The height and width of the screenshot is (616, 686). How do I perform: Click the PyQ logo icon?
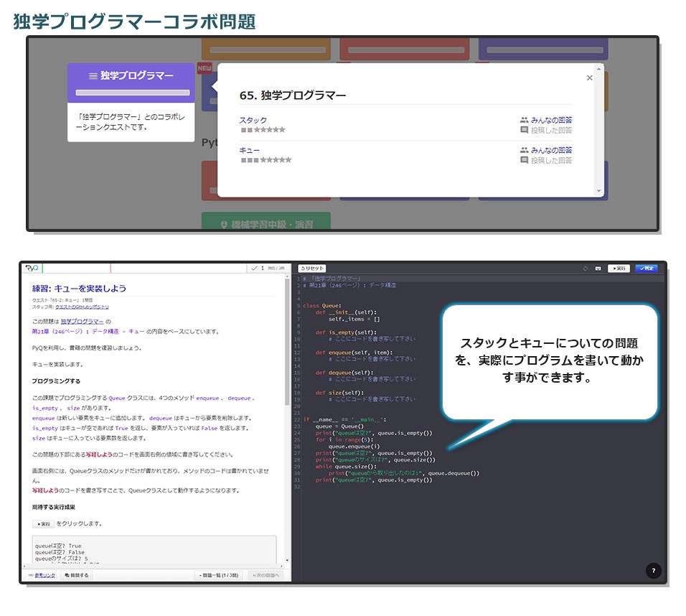(x=31, y=268)
